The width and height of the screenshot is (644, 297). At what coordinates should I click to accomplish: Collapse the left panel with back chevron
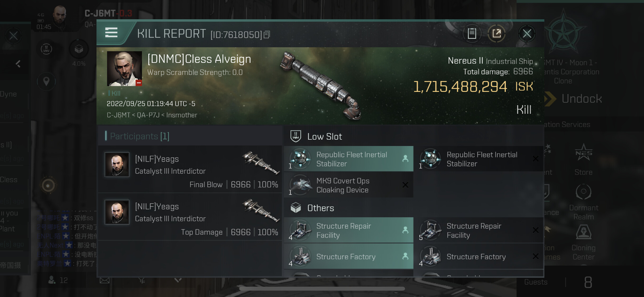click(x=18, y=64)
